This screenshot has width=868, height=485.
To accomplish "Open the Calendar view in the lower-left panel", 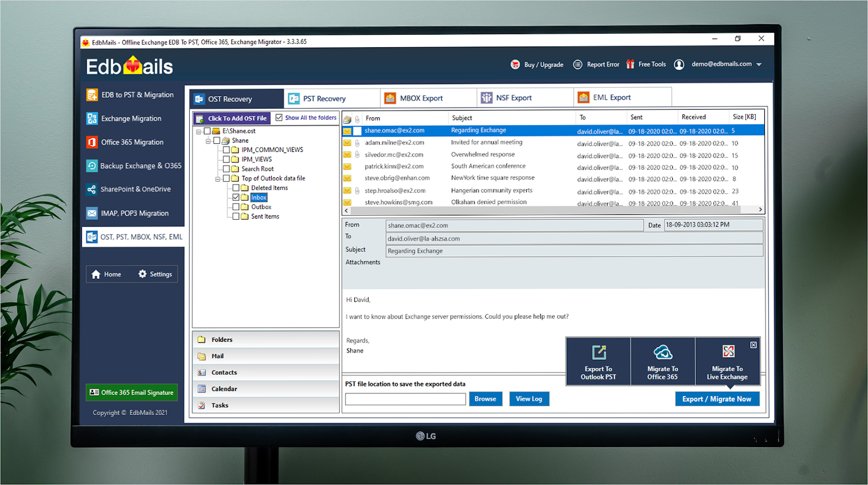I will pyautogui.click(x=266, y=389).
